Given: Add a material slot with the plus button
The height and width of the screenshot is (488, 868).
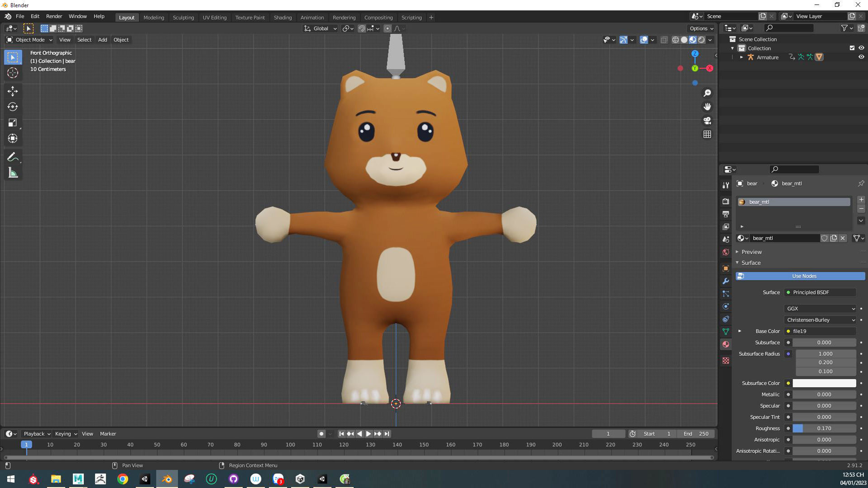Looking at the screenshot, I should pos(861,200).
